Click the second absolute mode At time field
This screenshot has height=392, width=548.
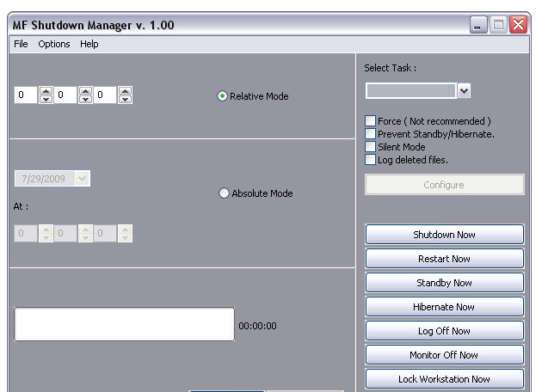[x=65, y=233]
